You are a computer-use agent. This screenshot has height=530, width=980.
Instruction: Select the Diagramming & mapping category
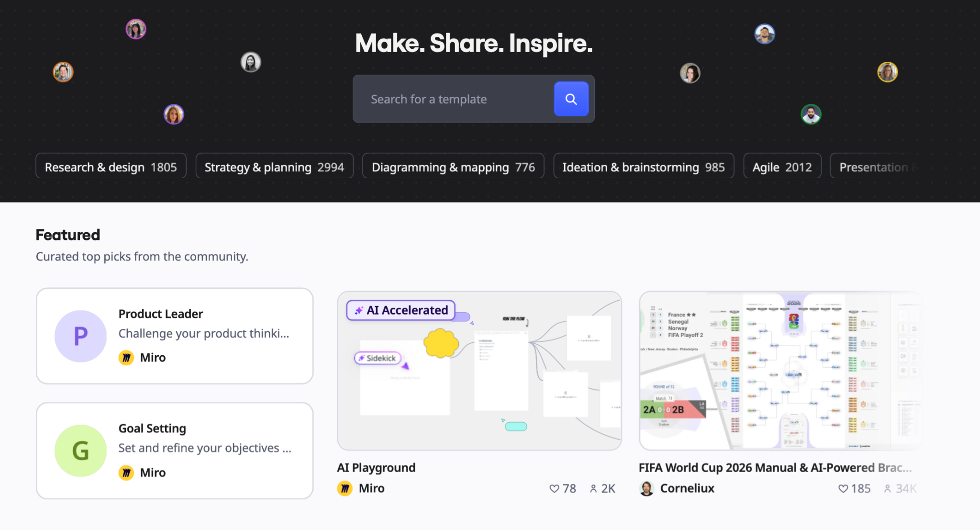(x=453, y=166)
